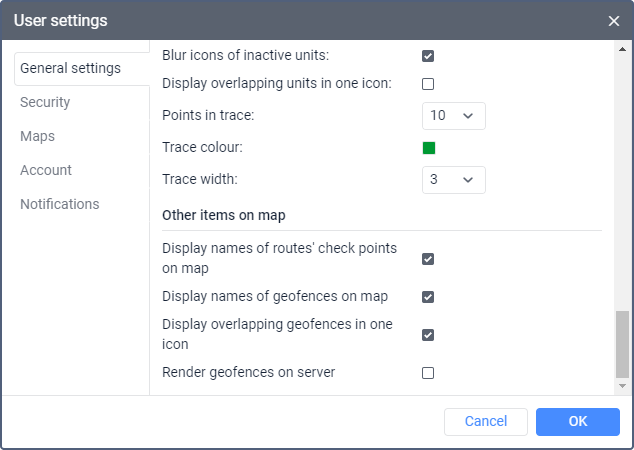Open the Notifications tab
Viewport: 634px width, 450px height.
[x=60, y=204]
